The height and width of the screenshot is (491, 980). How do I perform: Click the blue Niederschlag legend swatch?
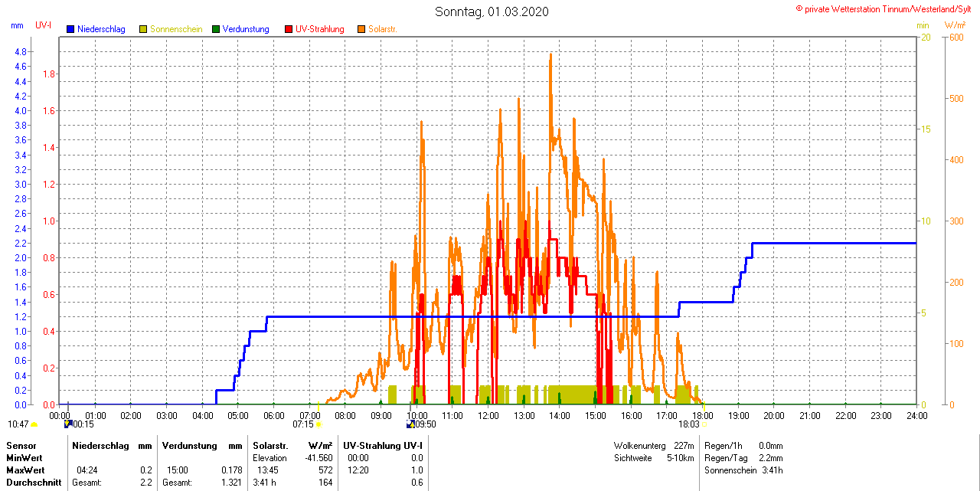tap(70, 29)
